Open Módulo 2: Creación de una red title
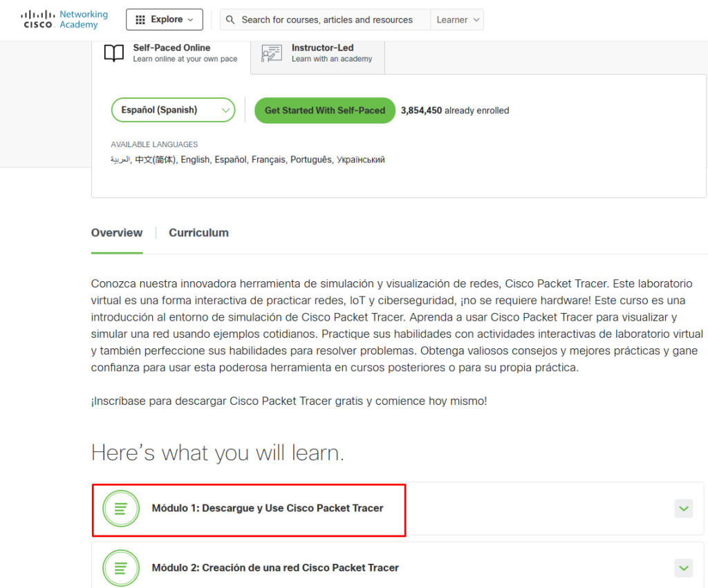Screen dimensions: 708x588 [275, 568]
